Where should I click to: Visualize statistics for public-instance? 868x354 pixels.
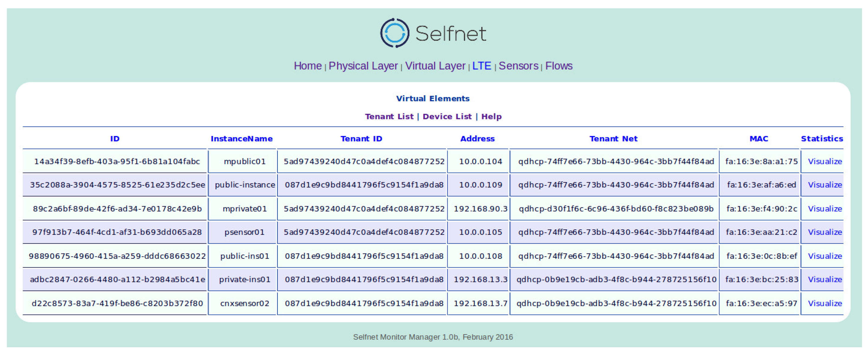coord(825,185)
